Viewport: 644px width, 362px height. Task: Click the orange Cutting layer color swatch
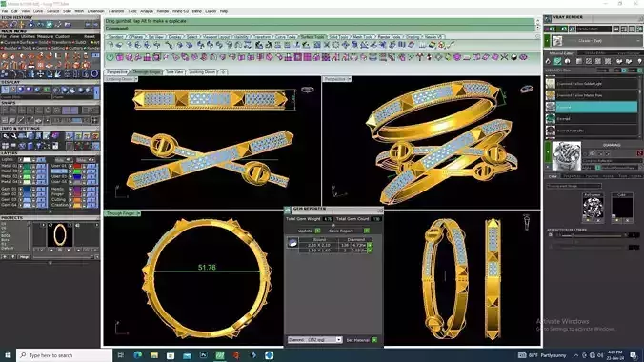coord(77,199)
